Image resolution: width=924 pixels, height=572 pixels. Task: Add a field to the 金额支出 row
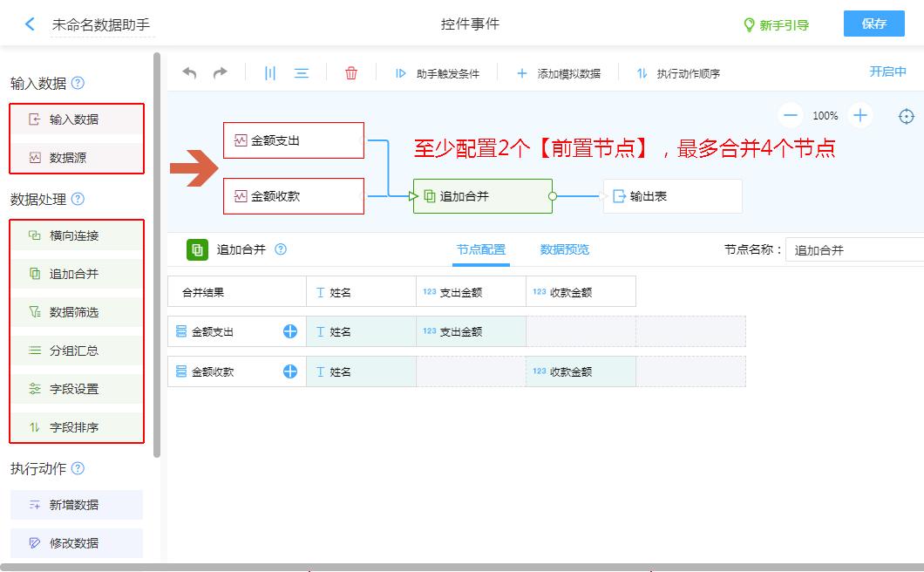290,331
